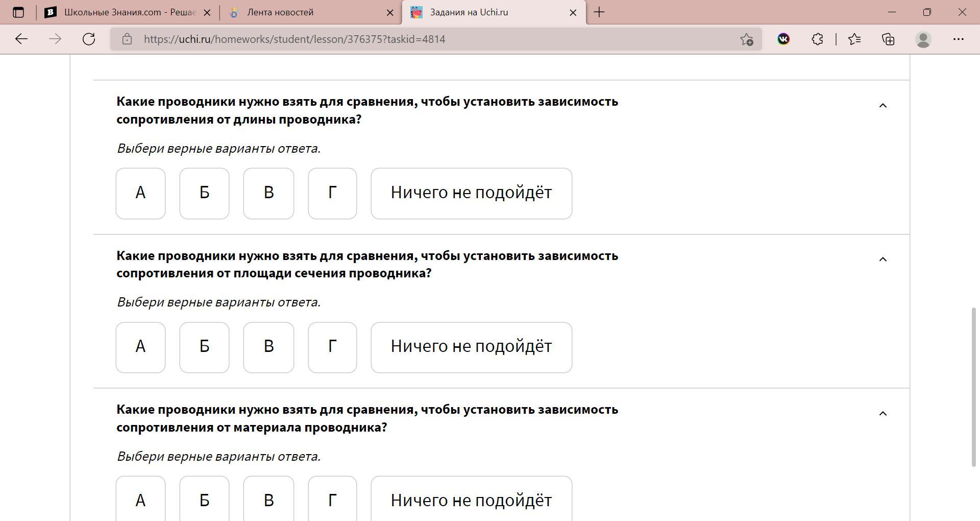Open the tab actions menu icon
The width and height of the screenshot is (980, 521).
click(18, 12)
